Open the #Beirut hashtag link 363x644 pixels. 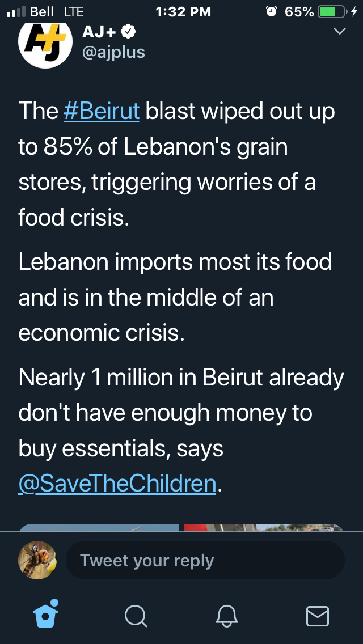point(102,111)
